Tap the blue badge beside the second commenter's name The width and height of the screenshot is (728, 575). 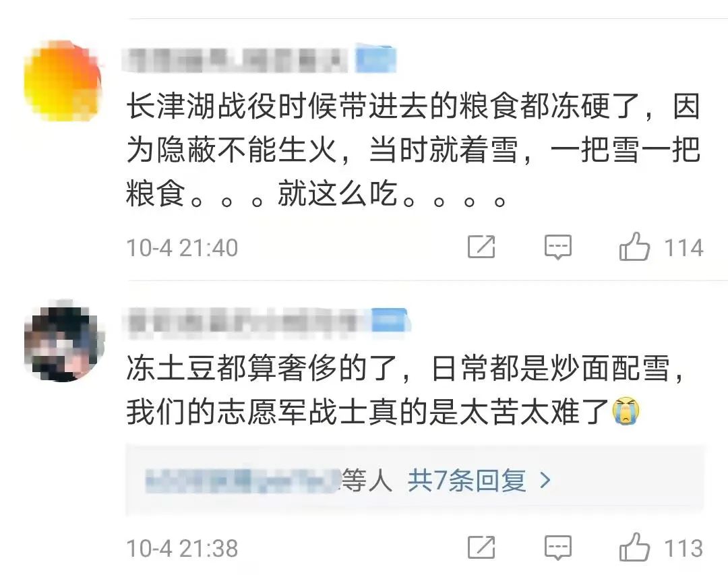coord(390,320)
